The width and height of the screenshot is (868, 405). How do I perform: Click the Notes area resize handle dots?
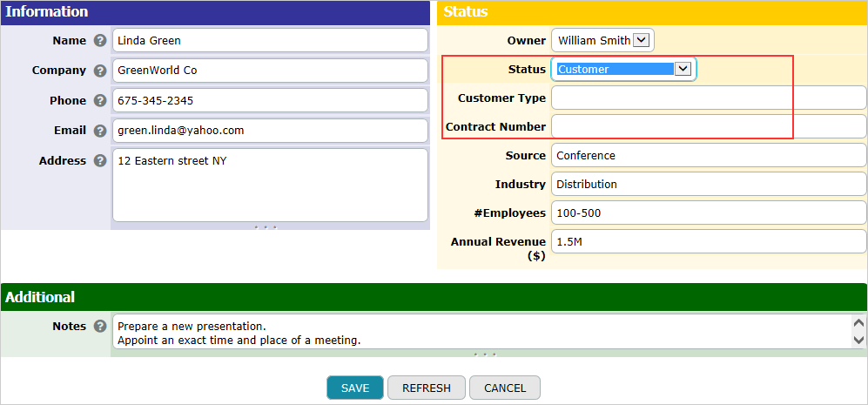click(484, 354)
